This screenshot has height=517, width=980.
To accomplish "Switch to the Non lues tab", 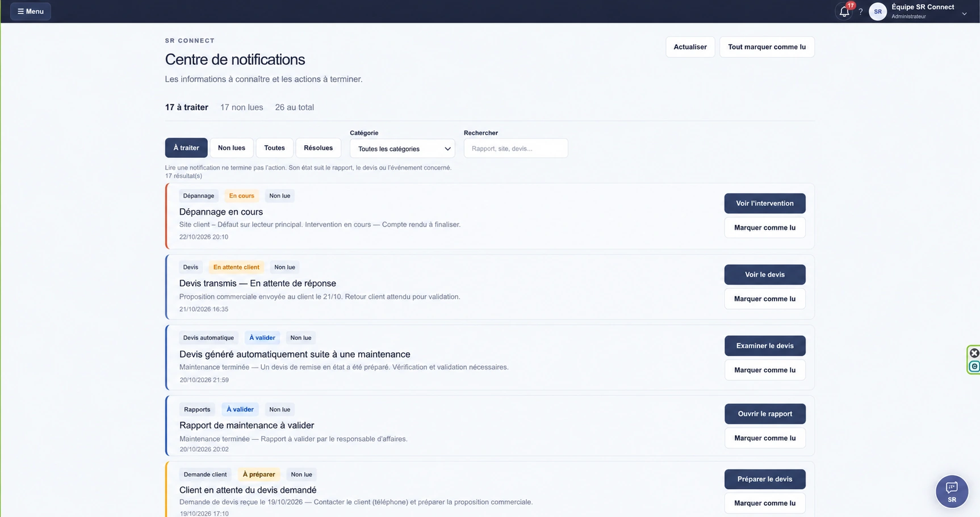I will pyautogui.click(x=232, y=148).
